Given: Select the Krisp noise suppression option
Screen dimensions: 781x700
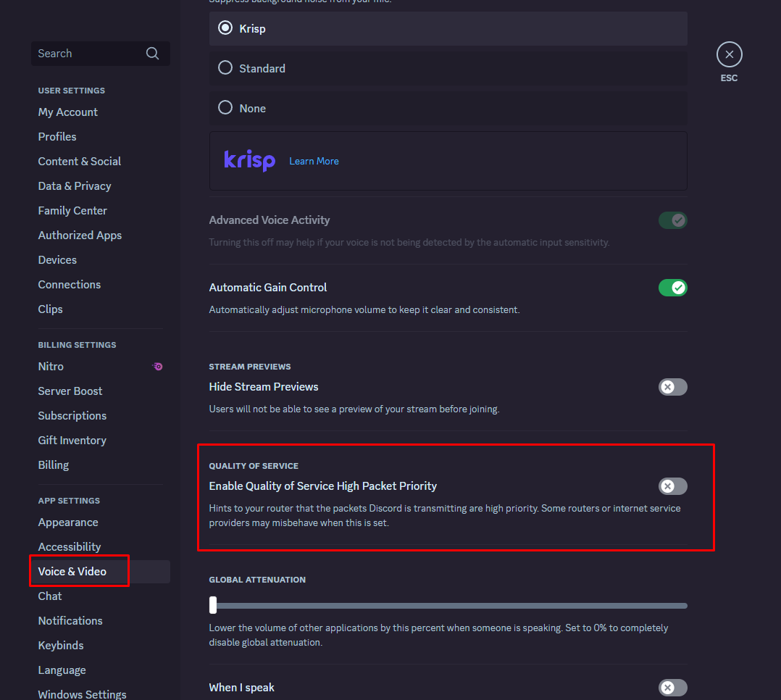Looking at the screenshot, I should (225, 28).
